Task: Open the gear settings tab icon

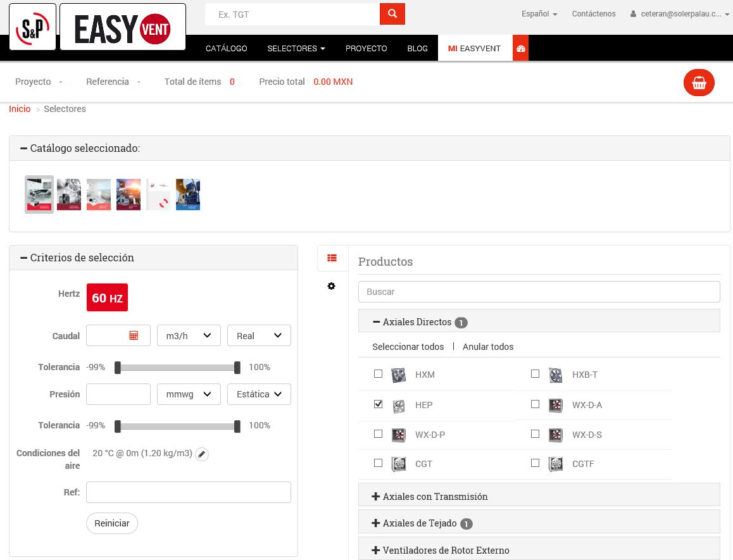Action: (x=332, y=287)
